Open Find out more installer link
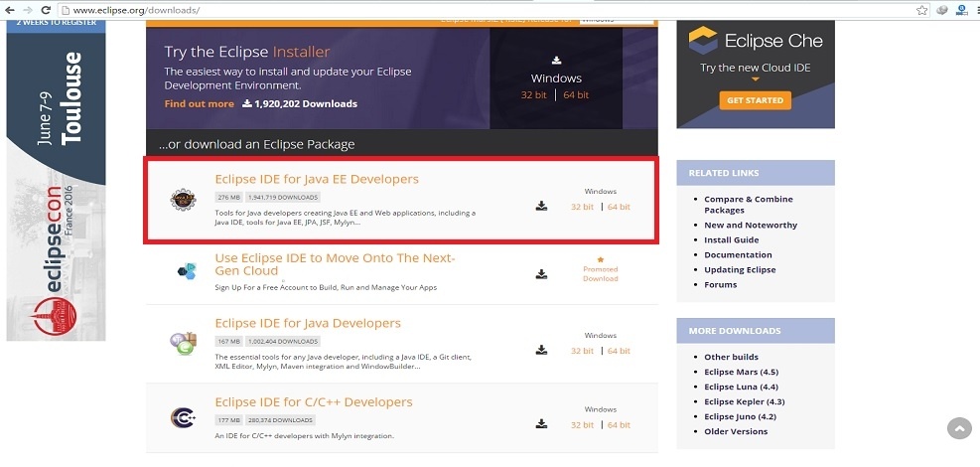Screen dimensions: 980x467 coord(199,103)
